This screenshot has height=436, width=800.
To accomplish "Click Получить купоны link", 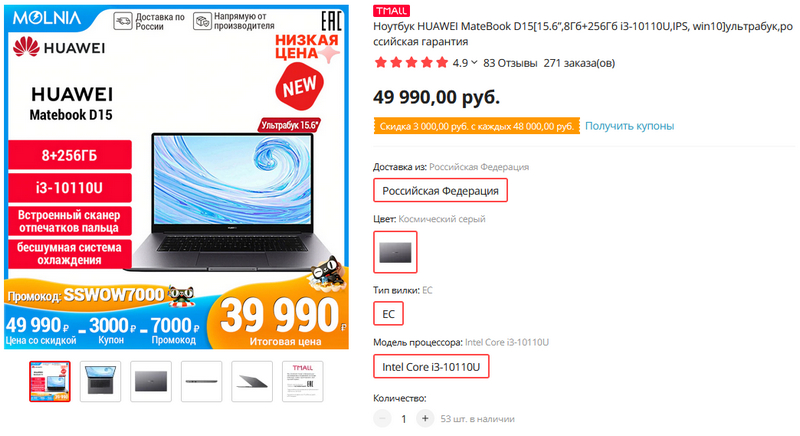I will click(x=630, y=126).
